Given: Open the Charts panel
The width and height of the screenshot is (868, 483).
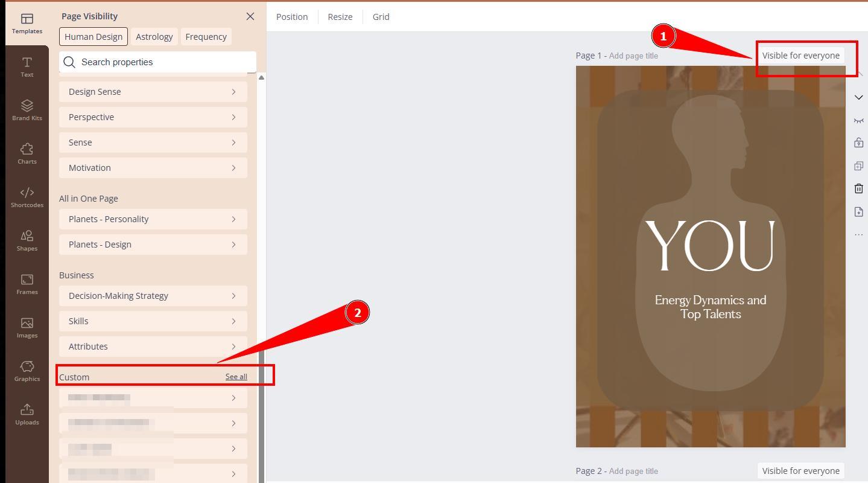Looking at the screenshot, I should pyautogui.click(x=27, y=154).
